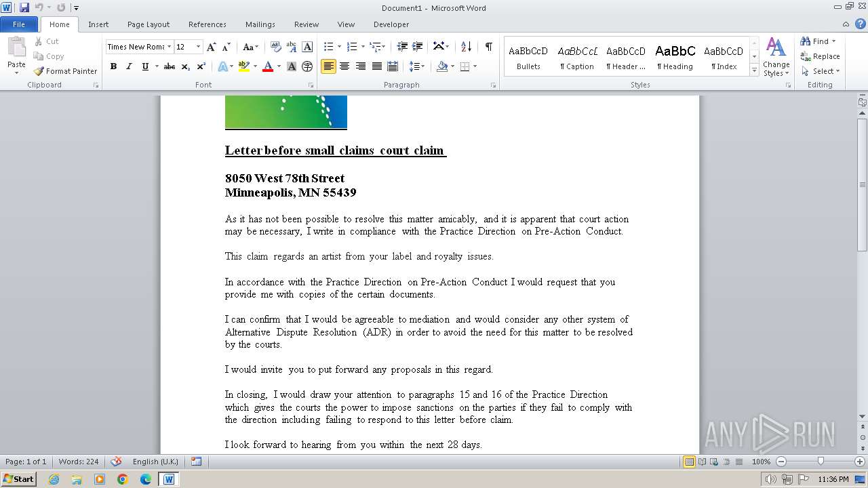Open Line and Paragraph Spacing menu
The height and width of the screenshot is (488, 868).
(x=416, y=66)
